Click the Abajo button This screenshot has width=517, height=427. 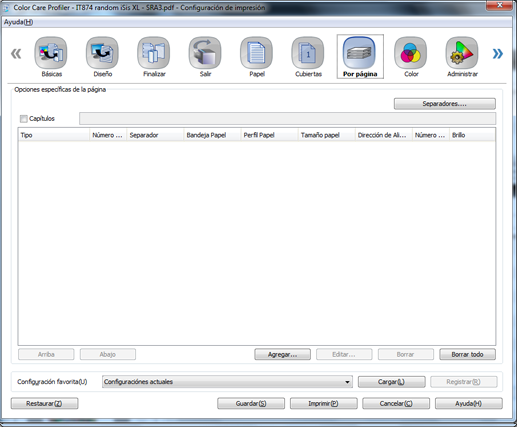tap(108, 354)
